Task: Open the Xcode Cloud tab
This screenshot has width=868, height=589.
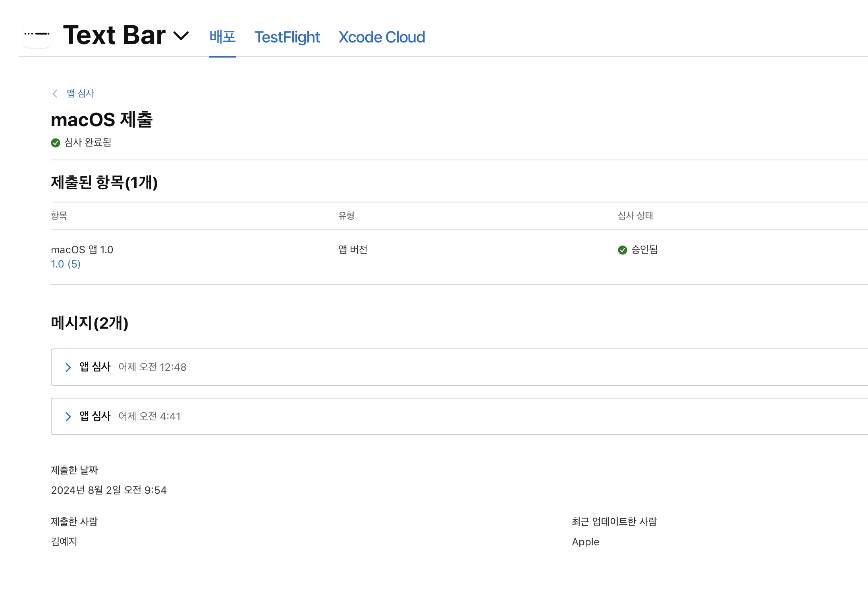Action: 382,37
